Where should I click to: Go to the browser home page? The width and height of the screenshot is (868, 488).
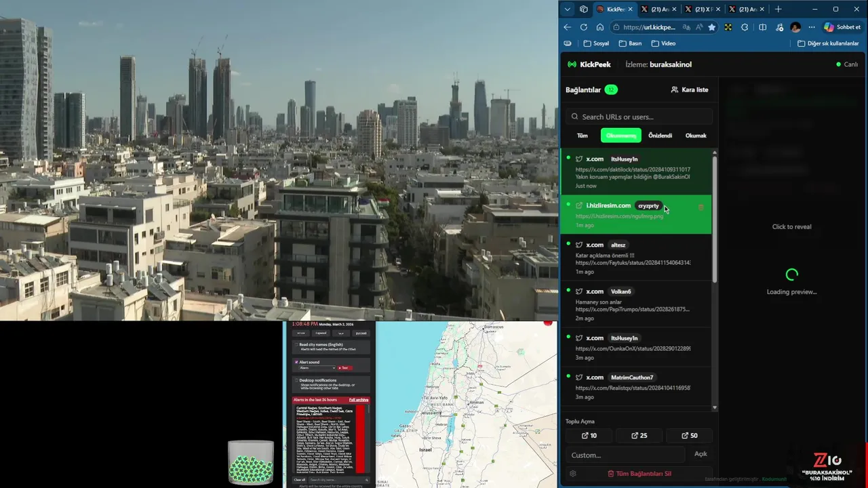click(x=600, y=27)
